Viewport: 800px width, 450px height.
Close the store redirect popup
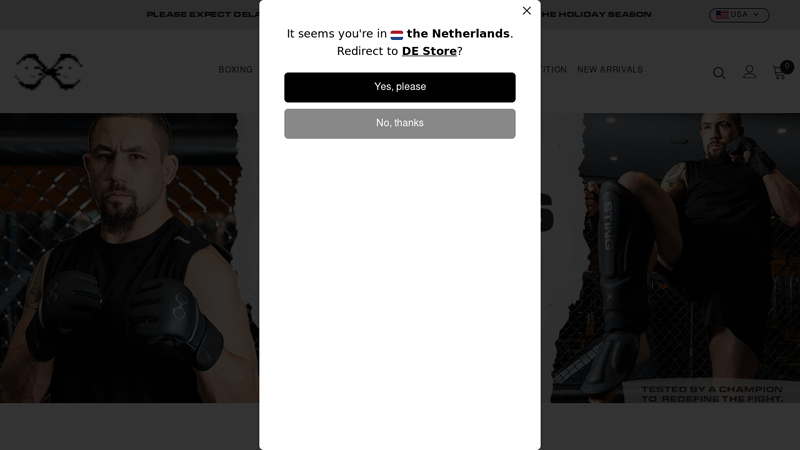(x=527, y=11)
